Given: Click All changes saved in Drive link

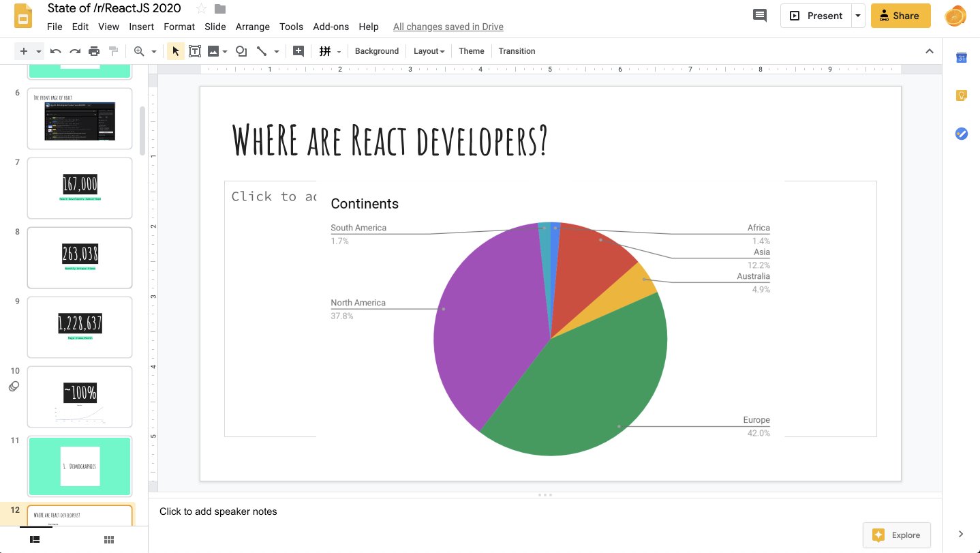Looking at the screenshot, I should [448, 27].
